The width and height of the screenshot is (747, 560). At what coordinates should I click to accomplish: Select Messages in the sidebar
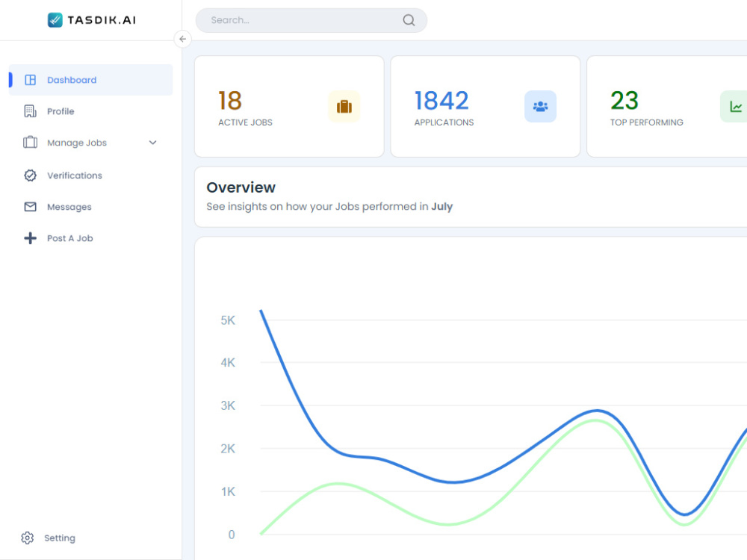point(69,207)
